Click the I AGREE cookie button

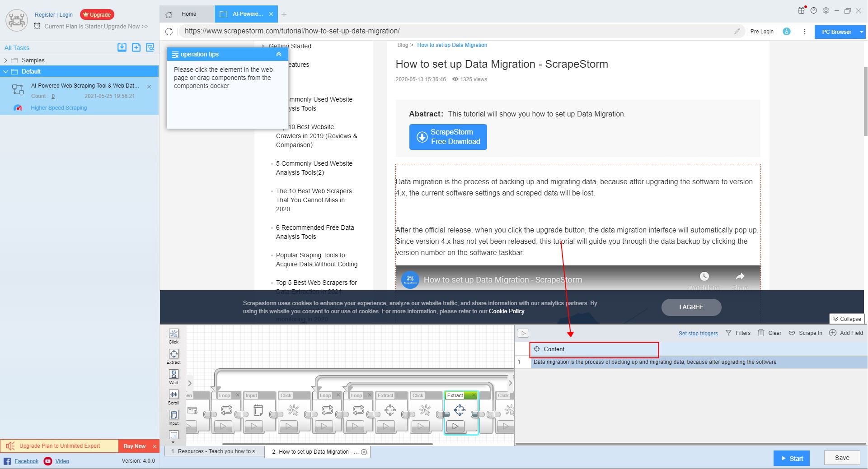click(691, 307)
